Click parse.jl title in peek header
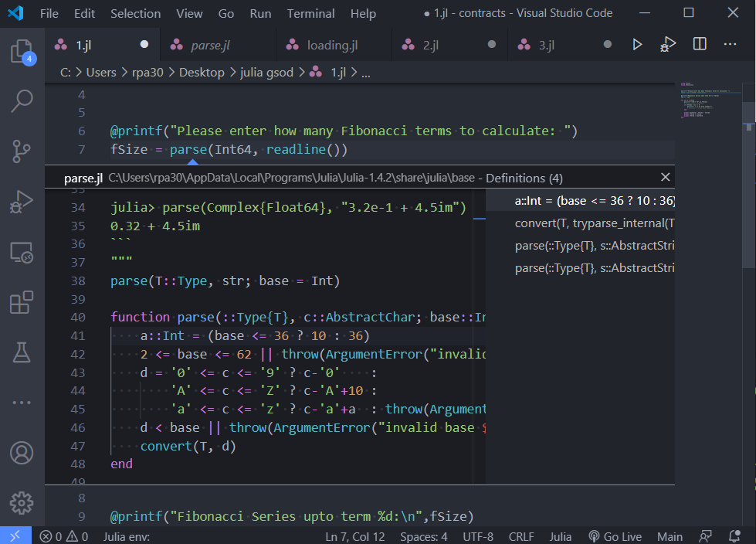 click(x=83, y=178)
